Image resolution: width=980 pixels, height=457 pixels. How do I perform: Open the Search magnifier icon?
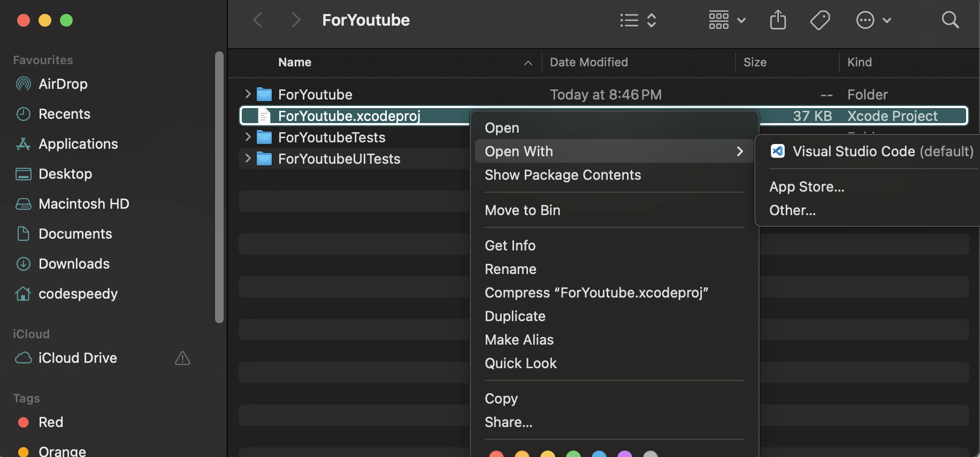[950, 20]
